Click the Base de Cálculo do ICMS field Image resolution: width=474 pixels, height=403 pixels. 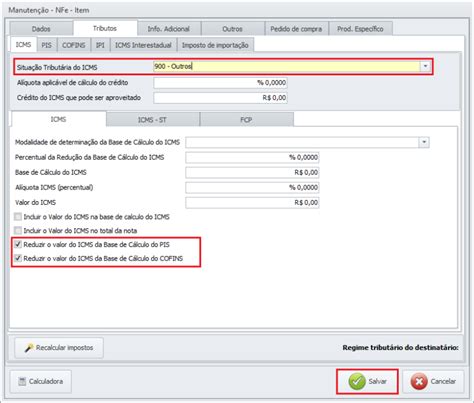pos(252,172)
